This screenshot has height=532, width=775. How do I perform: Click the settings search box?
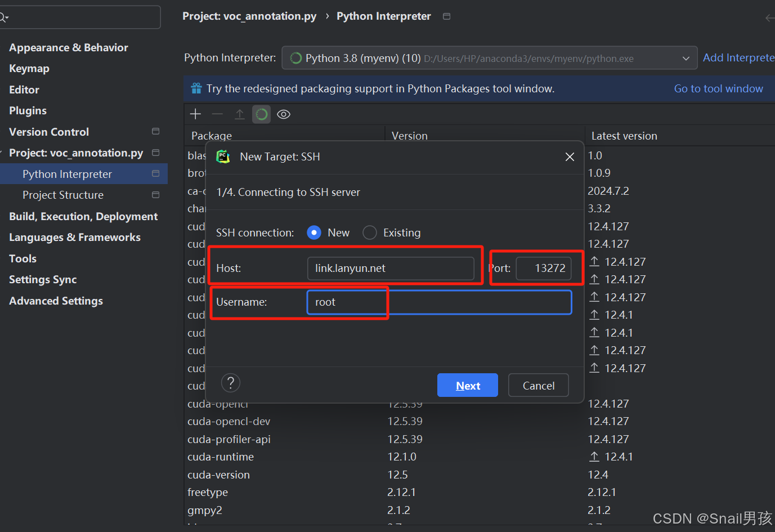click(x=80, y=17)
